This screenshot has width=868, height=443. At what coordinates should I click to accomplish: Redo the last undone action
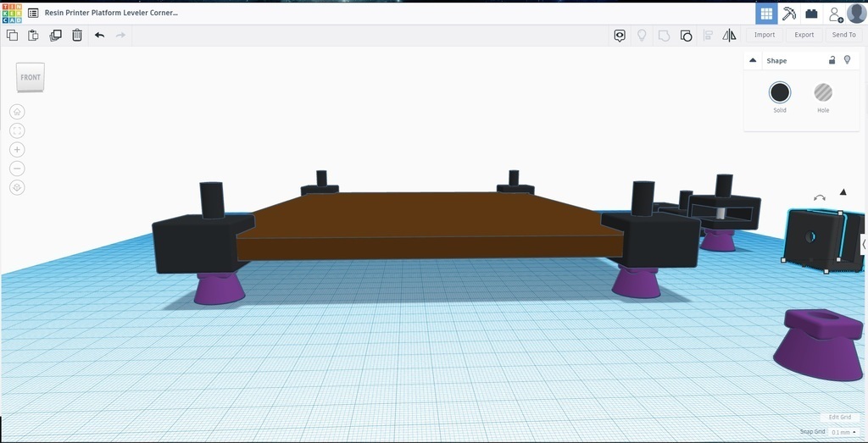coord(120,36)
